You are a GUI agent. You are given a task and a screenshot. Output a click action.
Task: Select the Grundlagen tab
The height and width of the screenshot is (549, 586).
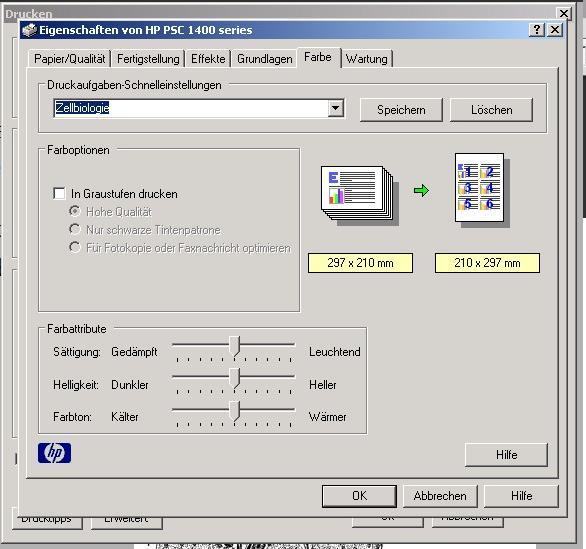click(x=265, y=59)
